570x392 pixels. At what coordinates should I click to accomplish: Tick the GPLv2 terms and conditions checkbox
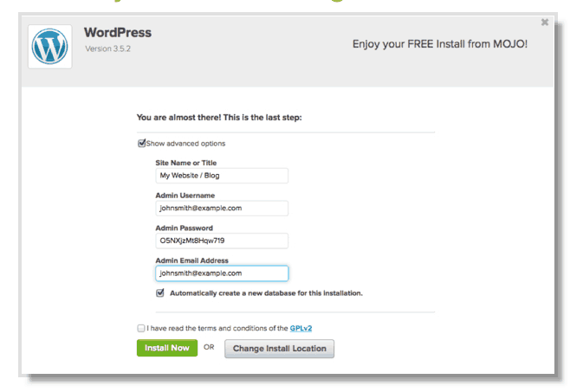(x=141, y=328)
